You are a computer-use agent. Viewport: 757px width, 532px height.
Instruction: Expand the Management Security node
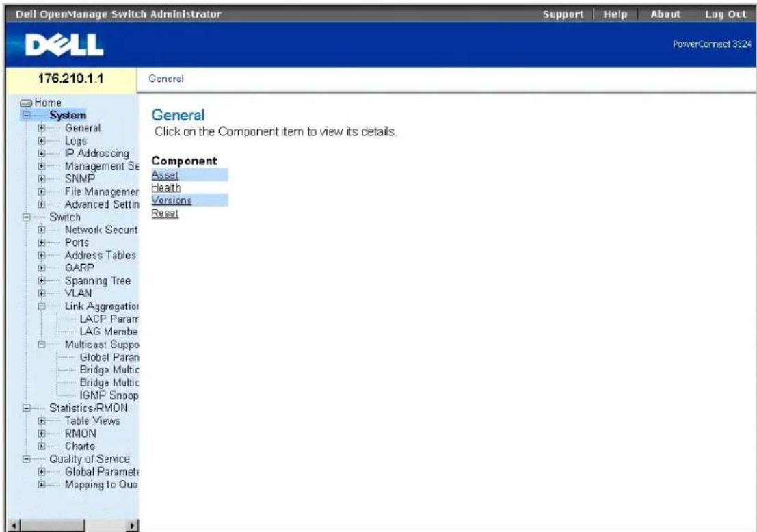42,166
